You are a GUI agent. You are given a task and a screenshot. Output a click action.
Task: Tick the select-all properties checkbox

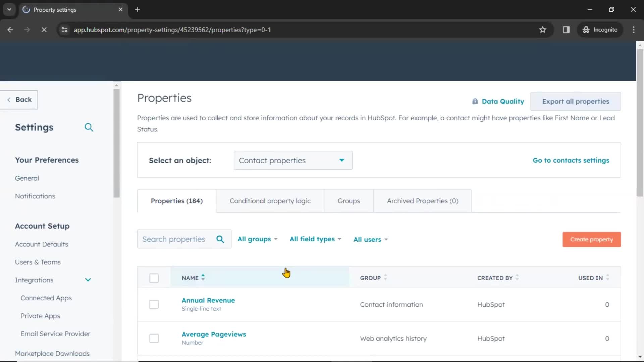point(154,278)
